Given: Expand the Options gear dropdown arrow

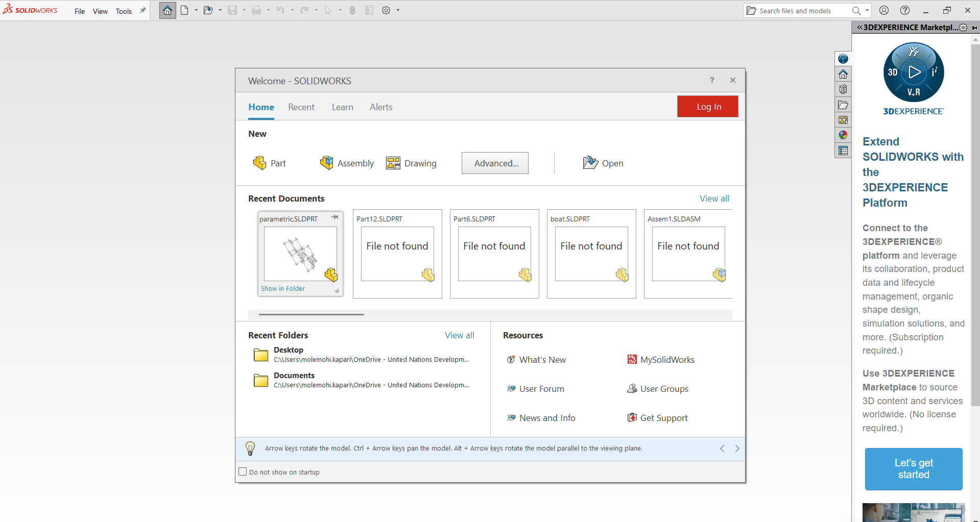Looking at the screenshot, I should pyautogui.click(x=398, y=10).
